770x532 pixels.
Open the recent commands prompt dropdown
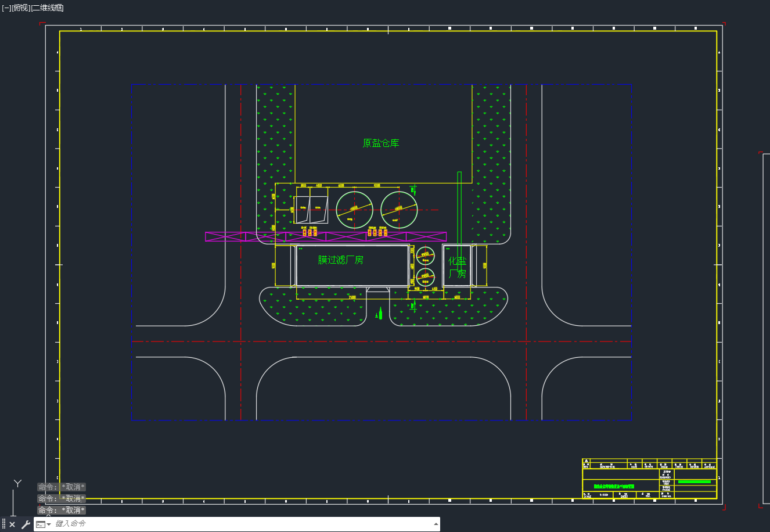44,524
